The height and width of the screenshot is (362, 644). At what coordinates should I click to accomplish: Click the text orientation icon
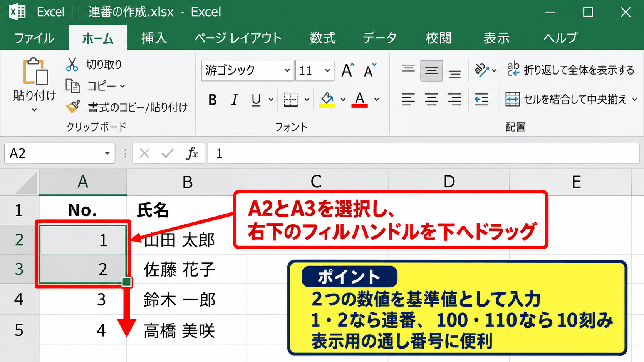point(481,70)
